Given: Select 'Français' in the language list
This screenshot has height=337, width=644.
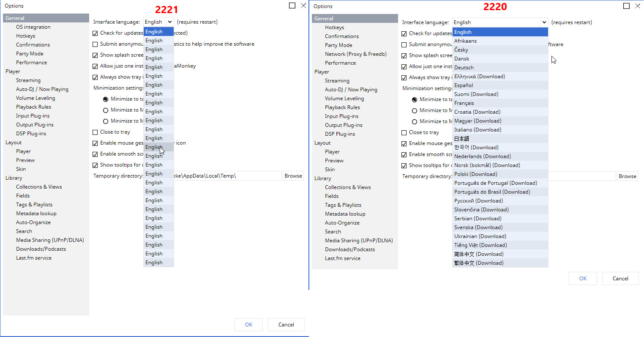Looking at the screenshot, I should click(x=464, y=103).
